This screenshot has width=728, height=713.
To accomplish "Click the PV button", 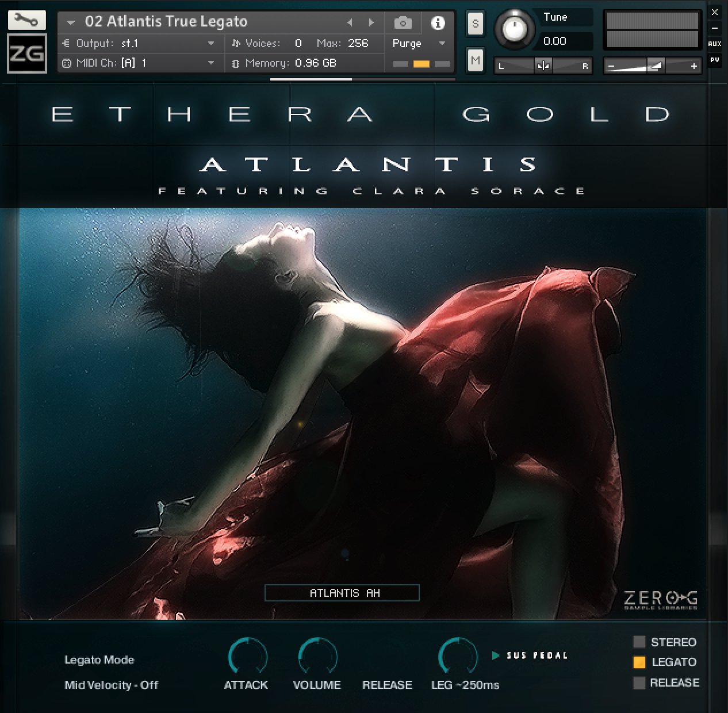I will click(715, 59).
